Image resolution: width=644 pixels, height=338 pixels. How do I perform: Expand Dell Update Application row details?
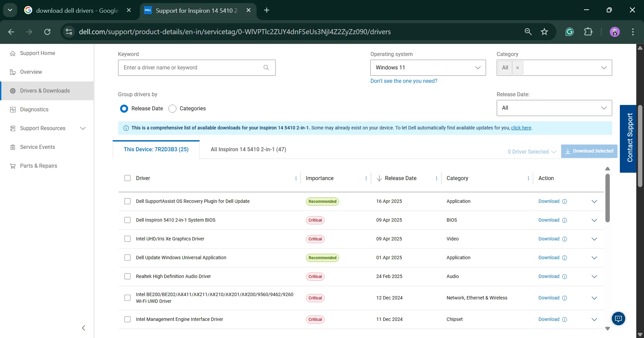pyautogui.click(x=594, y=258)
